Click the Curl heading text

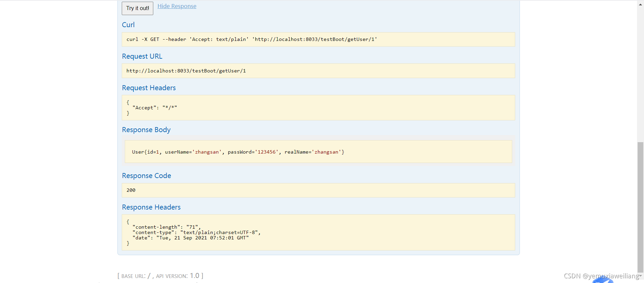pos(128,25)
